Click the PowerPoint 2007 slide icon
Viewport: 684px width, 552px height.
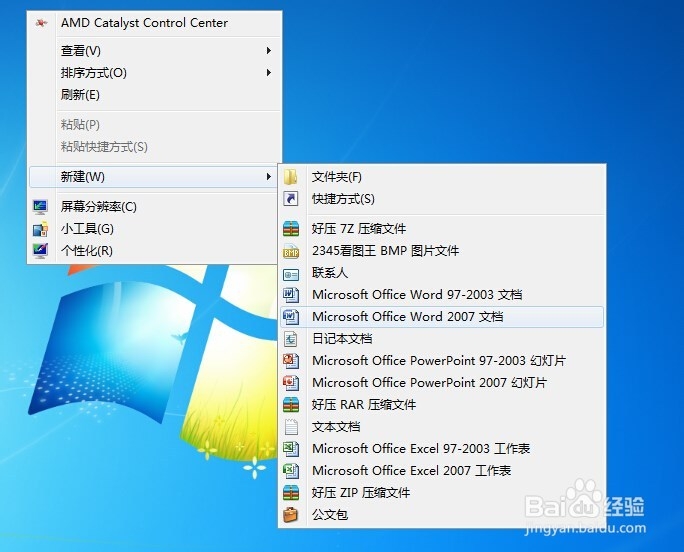coord(291,382)
